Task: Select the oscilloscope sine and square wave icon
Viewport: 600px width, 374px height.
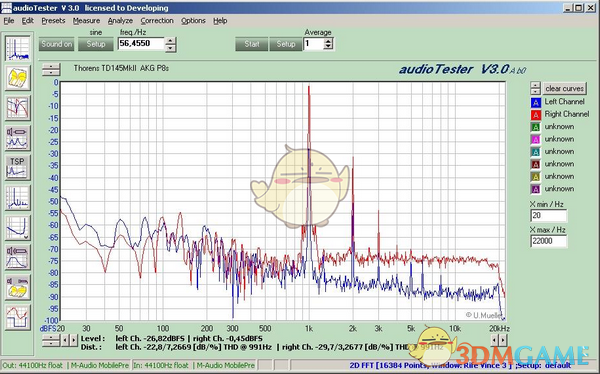Action: (x=18, y=317)
